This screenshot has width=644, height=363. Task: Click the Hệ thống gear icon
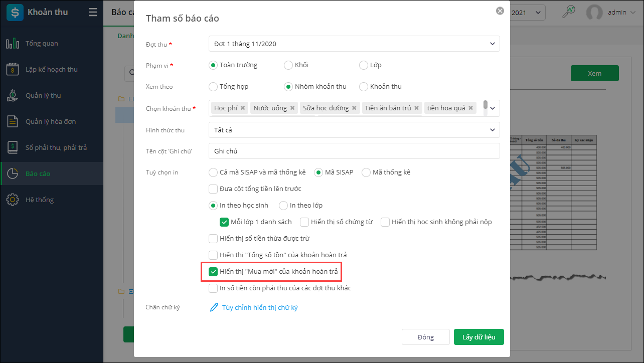(x=13, y=200)
